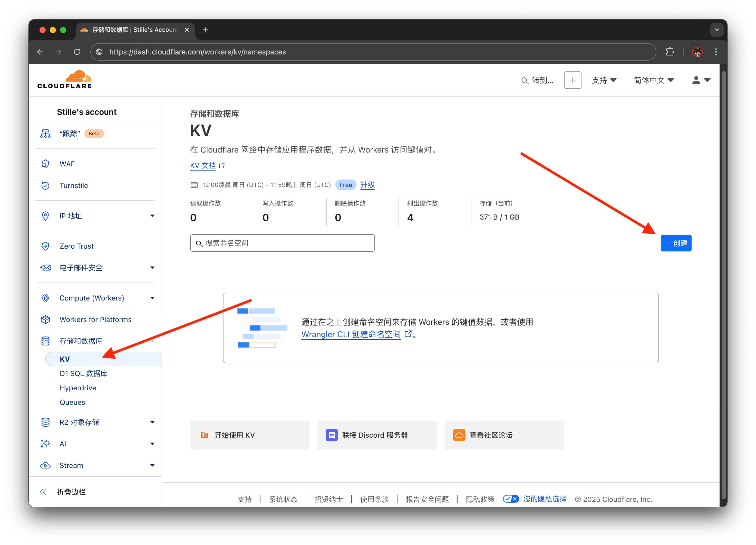Viewport: 756px width, 545px height.
Task: Click Stille's account heading
Action: click(x=87, y=112)
